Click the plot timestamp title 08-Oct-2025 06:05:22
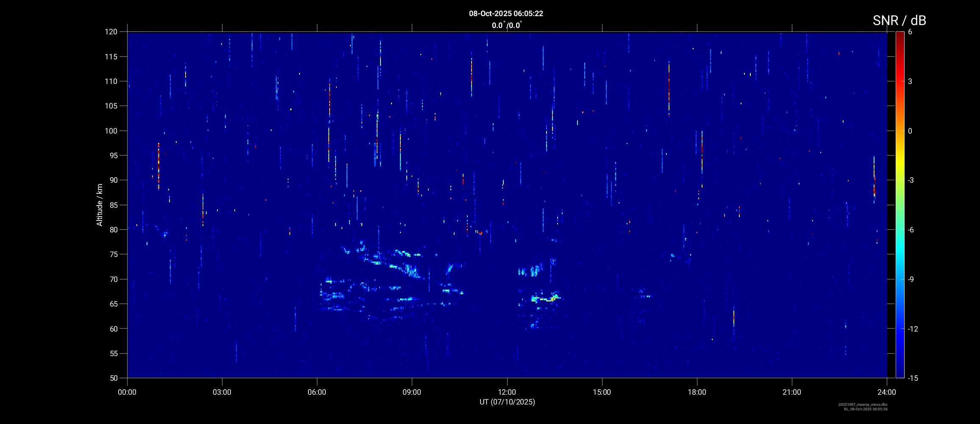This screenshot has width=980, height=424. coord(506,14)
